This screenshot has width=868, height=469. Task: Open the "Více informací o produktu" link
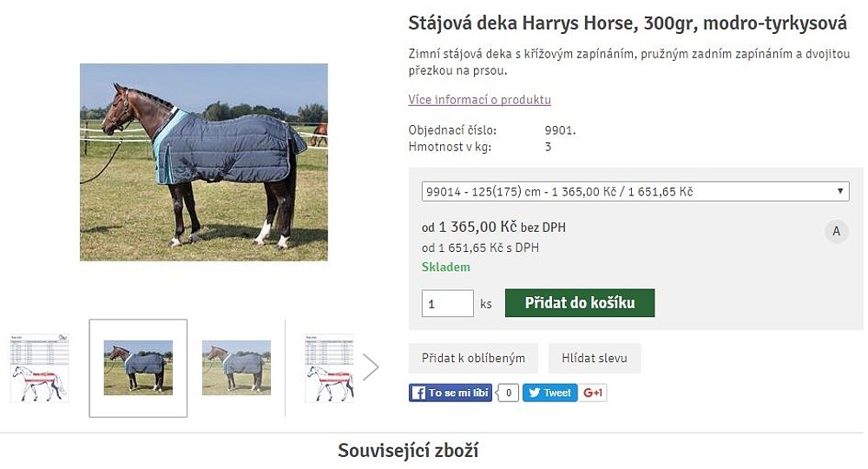[x=479, y=100]
